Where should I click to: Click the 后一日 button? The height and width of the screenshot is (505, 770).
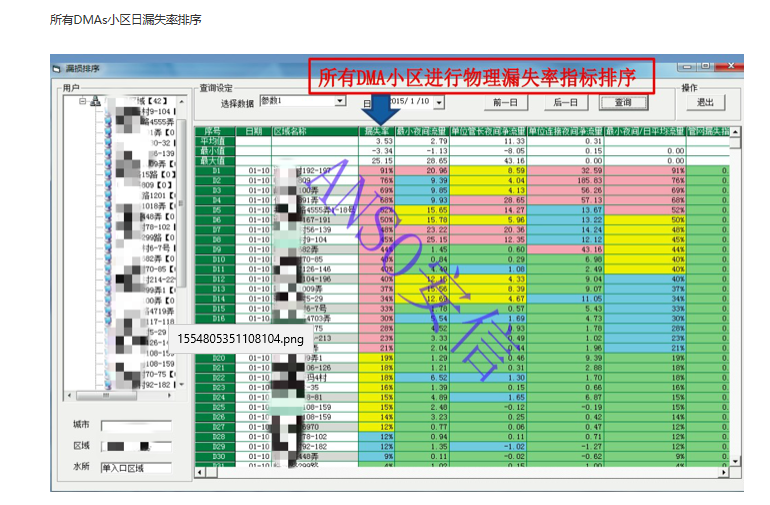click(566, 102)
